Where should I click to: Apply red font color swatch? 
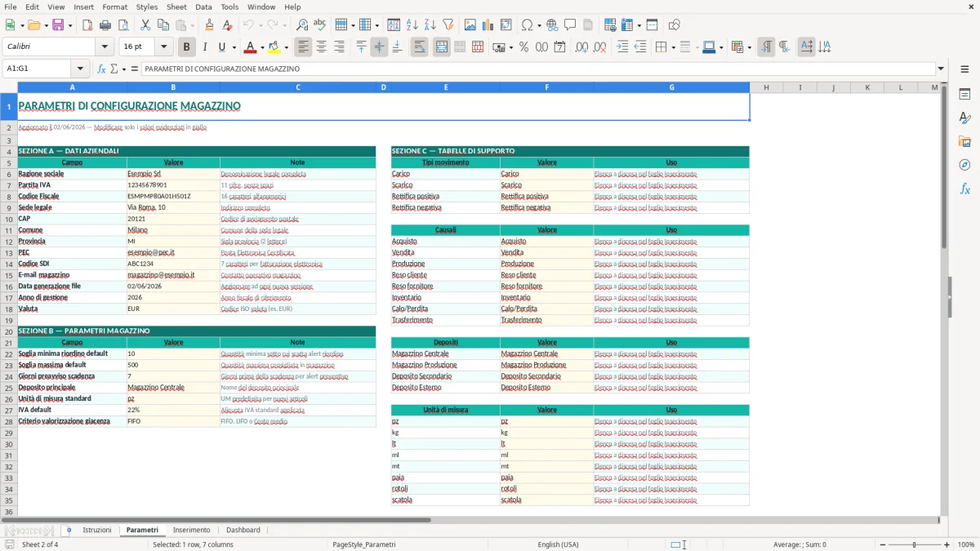(x=250, y=47)
